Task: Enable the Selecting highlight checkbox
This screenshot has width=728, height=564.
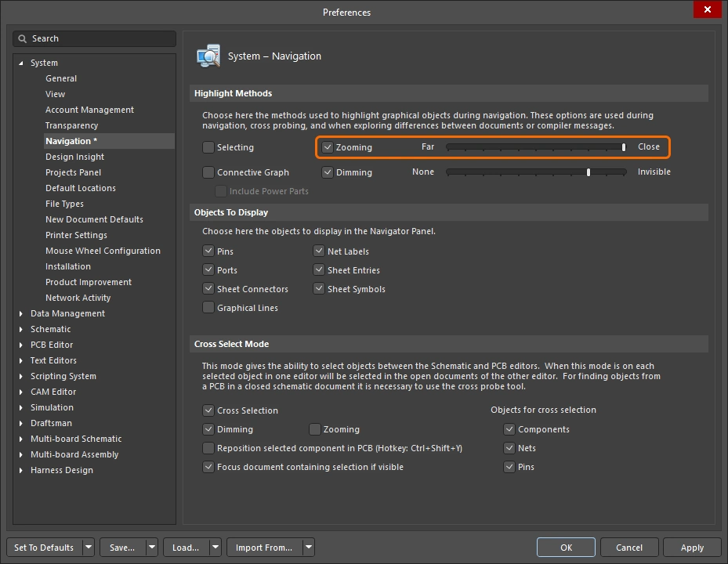Action: 208,147
